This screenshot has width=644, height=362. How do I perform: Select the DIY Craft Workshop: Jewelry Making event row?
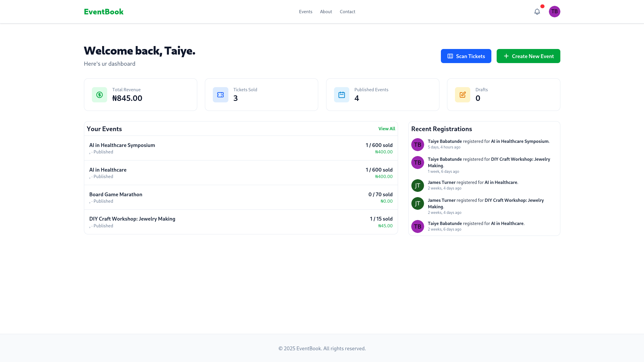tap(132, 219)
